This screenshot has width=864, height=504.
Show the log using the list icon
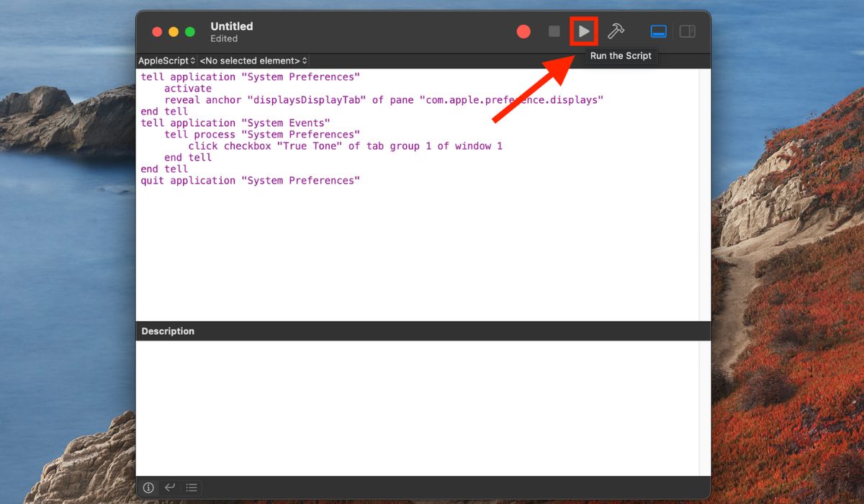[x=192, y=487]
